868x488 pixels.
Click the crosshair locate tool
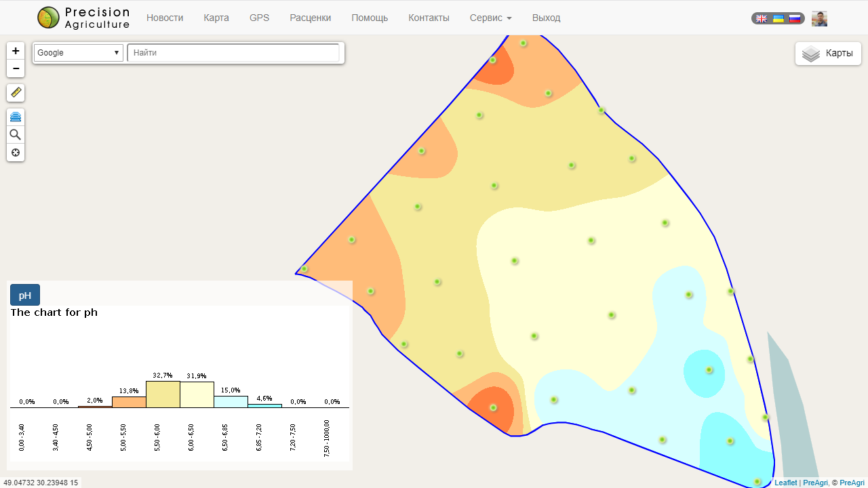tap(16, 152)
